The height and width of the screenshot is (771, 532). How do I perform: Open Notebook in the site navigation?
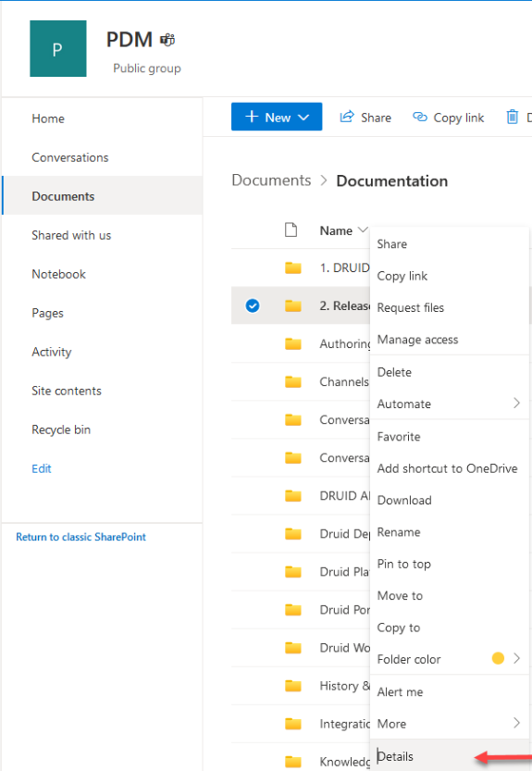point(58,274)
